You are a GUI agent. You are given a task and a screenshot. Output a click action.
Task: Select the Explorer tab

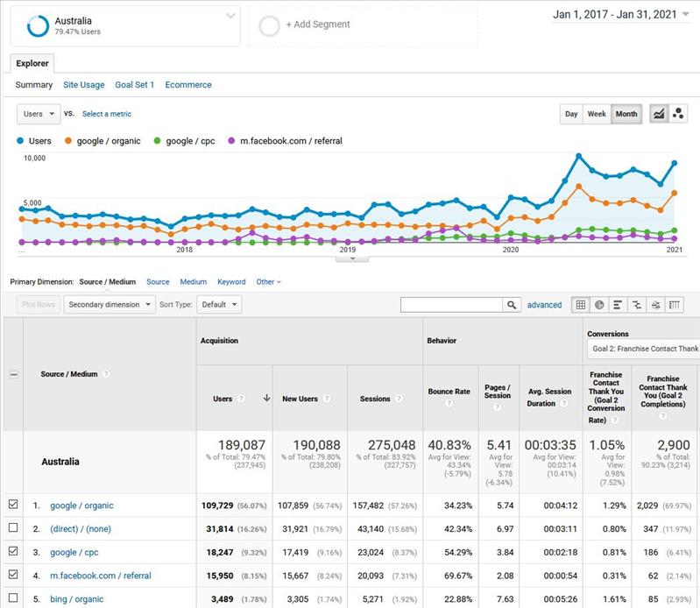(32, 63)
